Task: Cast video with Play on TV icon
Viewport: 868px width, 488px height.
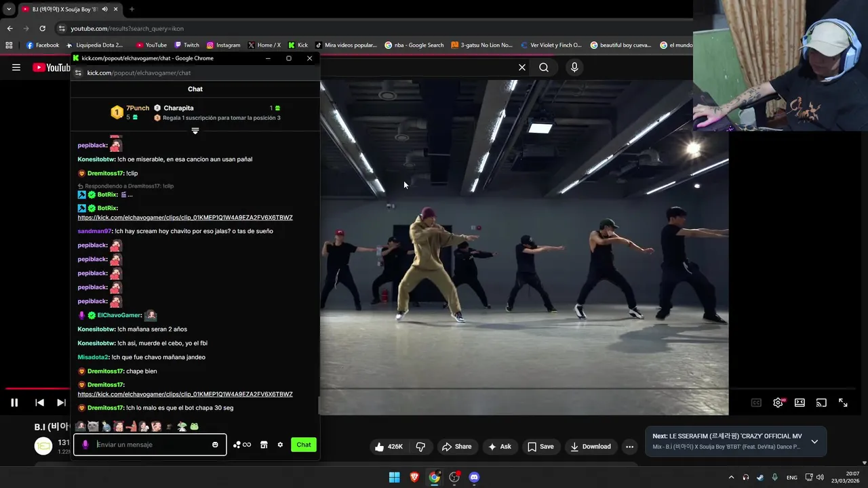Action: [821, 403]
